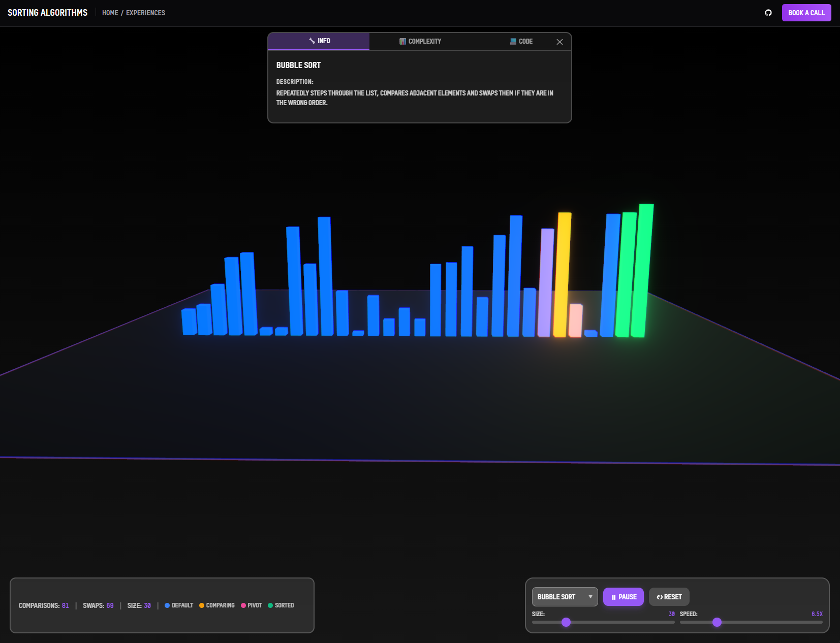Screen dimensions: 840x643
Task: Click the orange Comparing legend dot
Action: coord(202,605)
